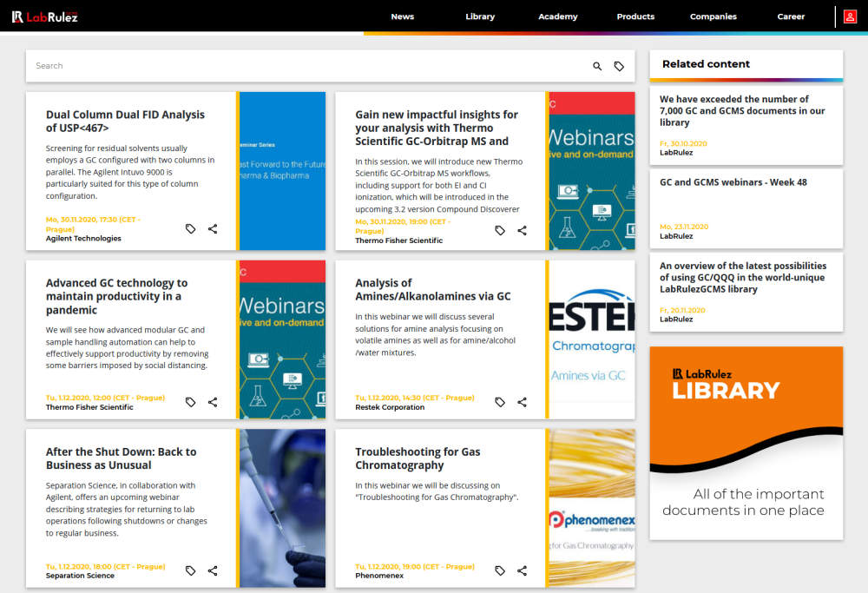Click date Tu, 1.12.2020, 14:30
Image resolution: width=868 pixels, height=593 pixels.
pos(415,399)
